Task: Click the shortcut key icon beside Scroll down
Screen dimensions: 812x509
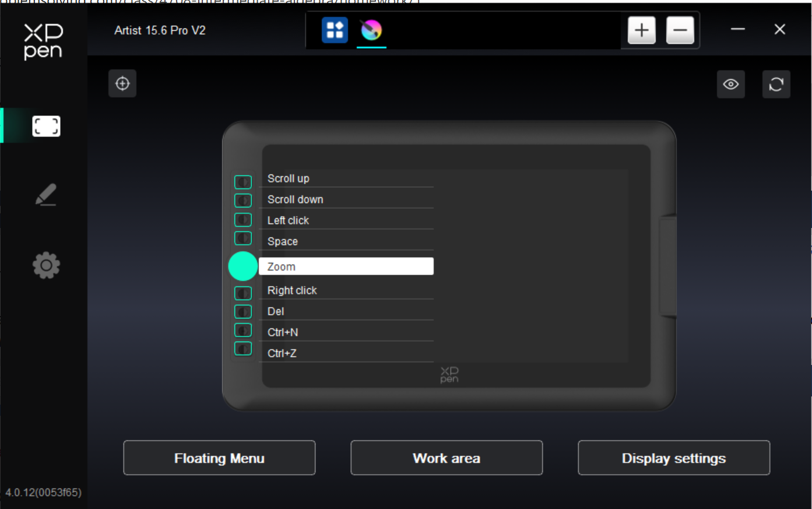Action: pos(243,201)
